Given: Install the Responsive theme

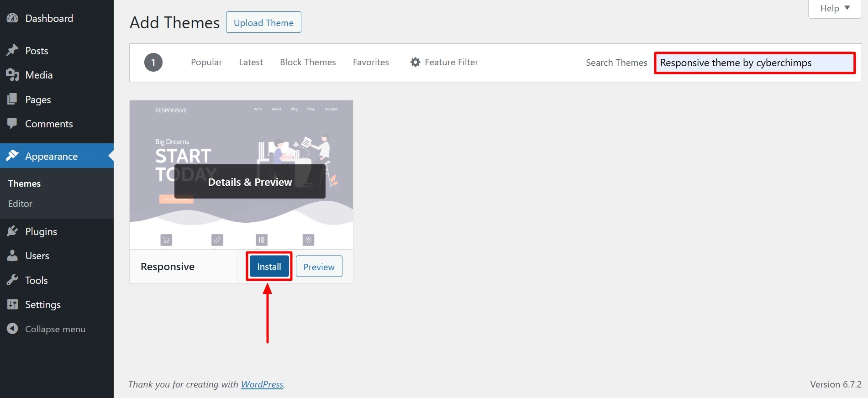Looking at the screenshot, I should click(269, 267).
